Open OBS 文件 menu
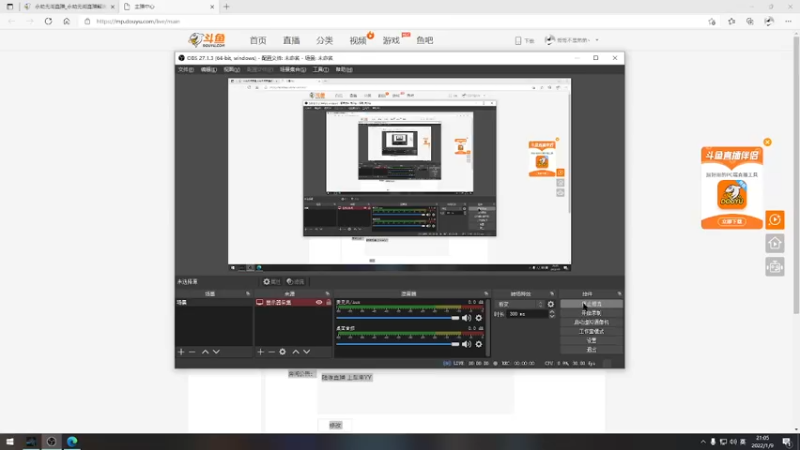 pos(186,69)
